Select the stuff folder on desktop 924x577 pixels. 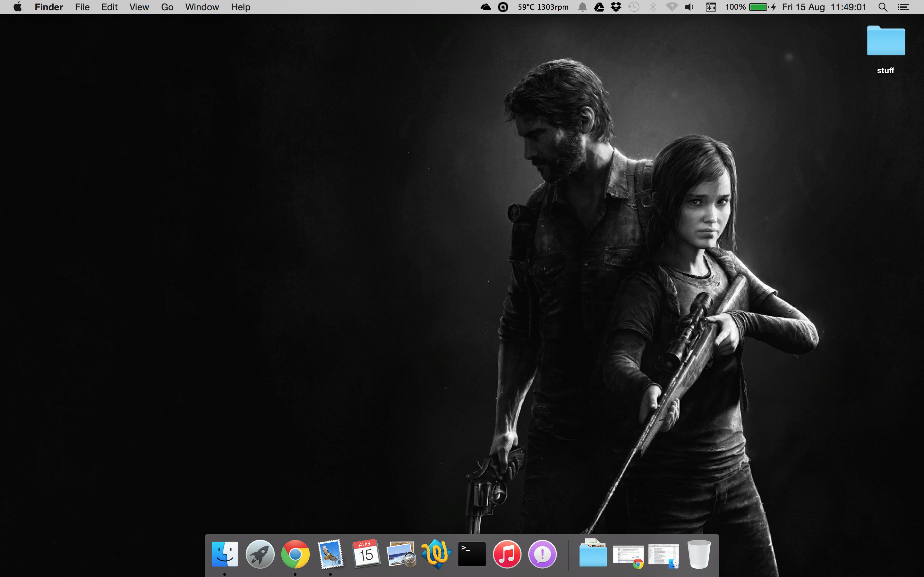coord(886,42)
